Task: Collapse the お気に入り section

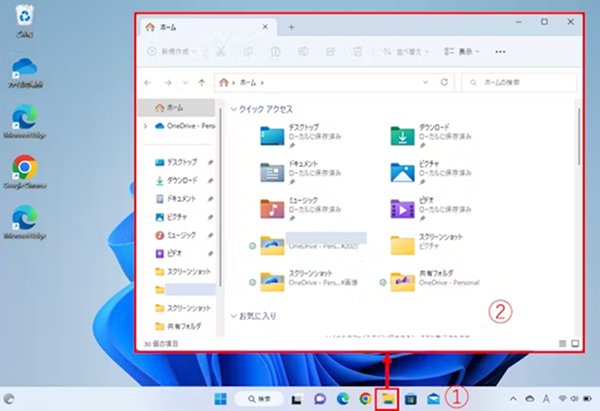Action: point(234,316)
